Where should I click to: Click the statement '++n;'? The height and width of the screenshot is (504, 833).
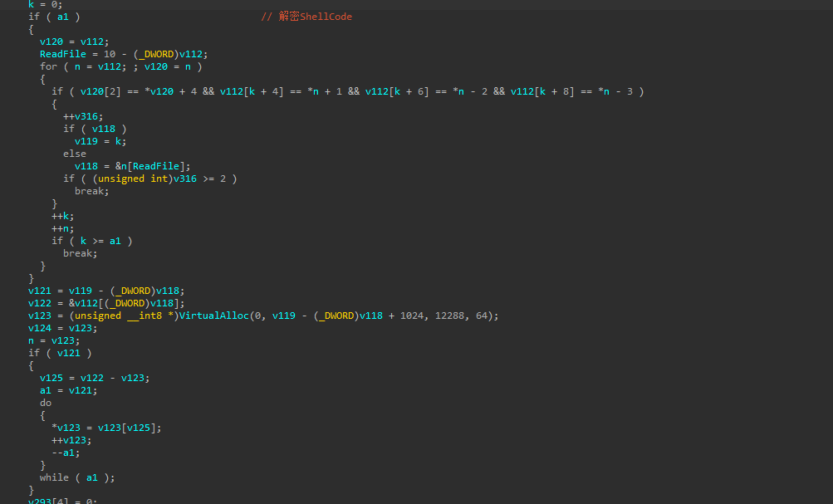[63, 228]
